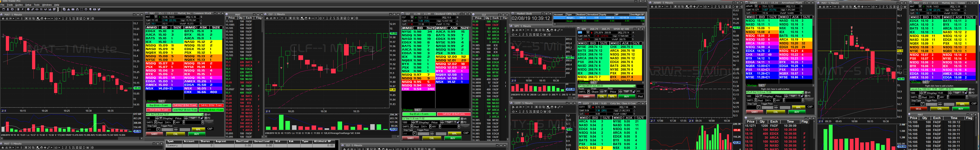This screenshot has height=150, width=980.
Task: Click the share quantity field showing 1000 in CLF montage
Action: (405, 123)
